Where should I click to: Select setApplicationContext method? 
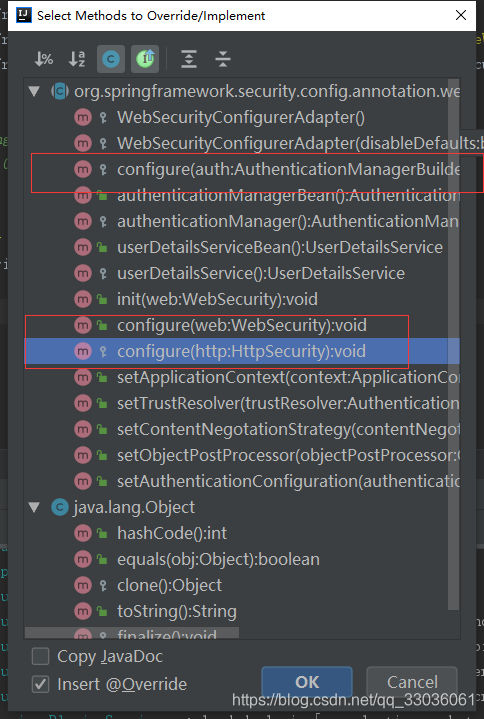pos(242,377)
